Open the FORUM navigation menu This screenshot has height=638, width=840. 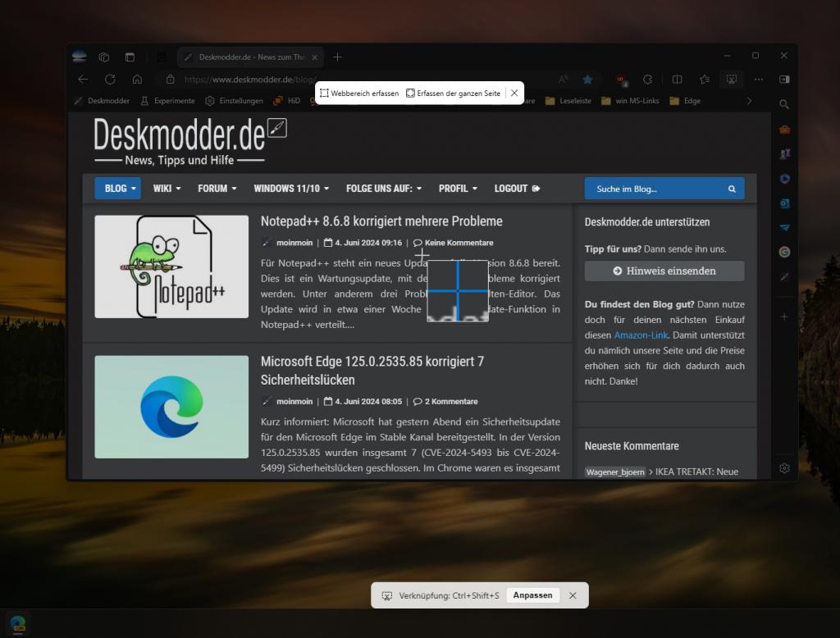pos(217,189)
